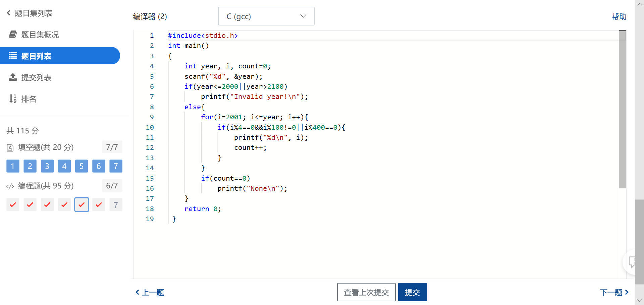Open the 排名 menu item
Screen dimensions: 644x305
pos(29,99)
